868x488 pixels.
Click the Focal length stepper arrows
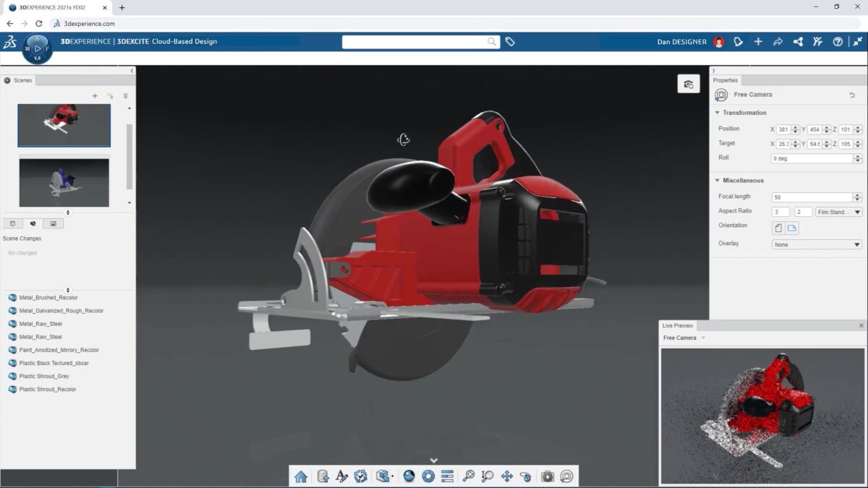click(858, 197)
